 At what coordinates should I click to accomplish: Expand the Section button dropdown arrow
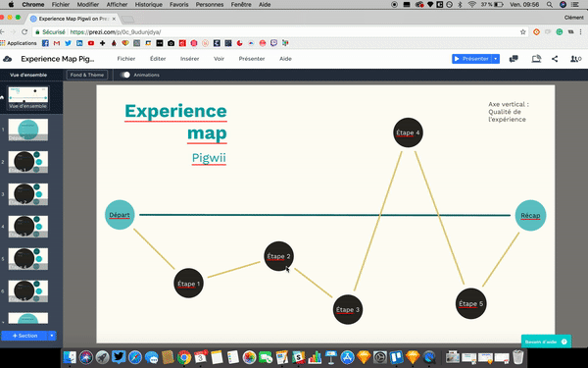tap(52, 336)
